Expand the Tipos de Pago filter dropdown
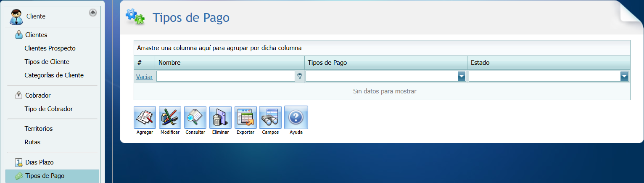Image resolution: width=644 pixels, height=183 pixels. 462,76
